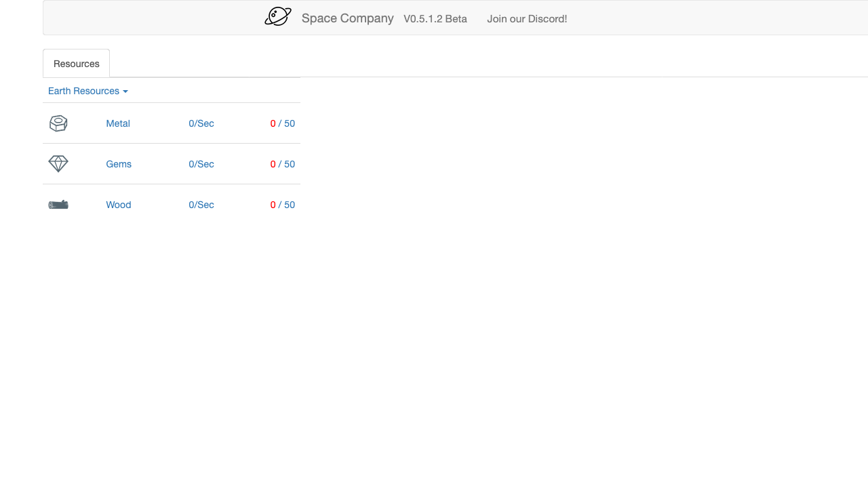This screenshot has height=488, width=868.
Task: Click the Space Company title text
Action: click(x=347, y=18)
